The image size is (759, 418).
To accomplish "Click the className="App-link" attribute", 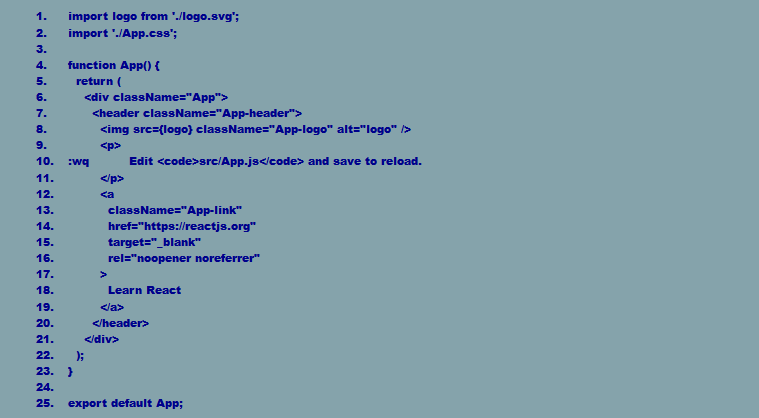I will point(175,210).
